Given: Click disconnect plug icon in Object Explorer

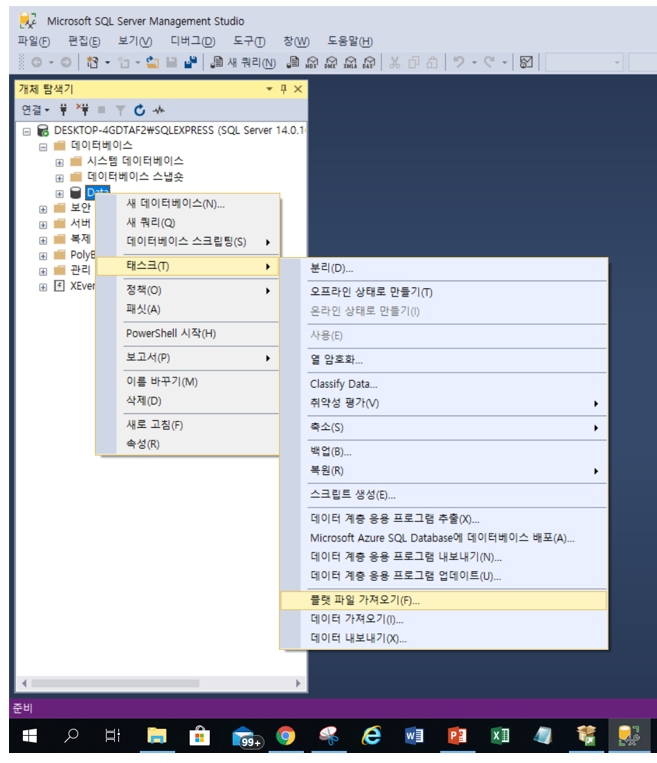Looking at the screenshot, I should [82, 110].
